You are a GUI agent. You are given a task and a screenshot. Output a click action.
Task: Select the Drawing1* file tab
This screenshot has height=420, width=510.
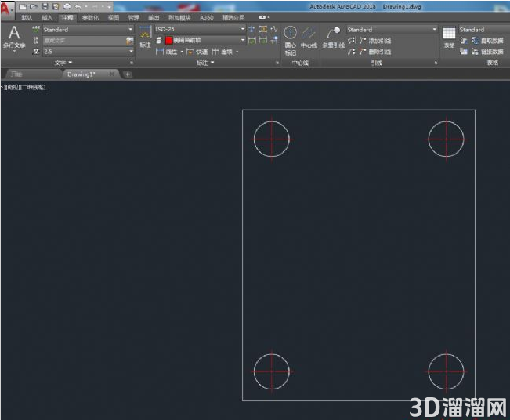pos(81,74)
